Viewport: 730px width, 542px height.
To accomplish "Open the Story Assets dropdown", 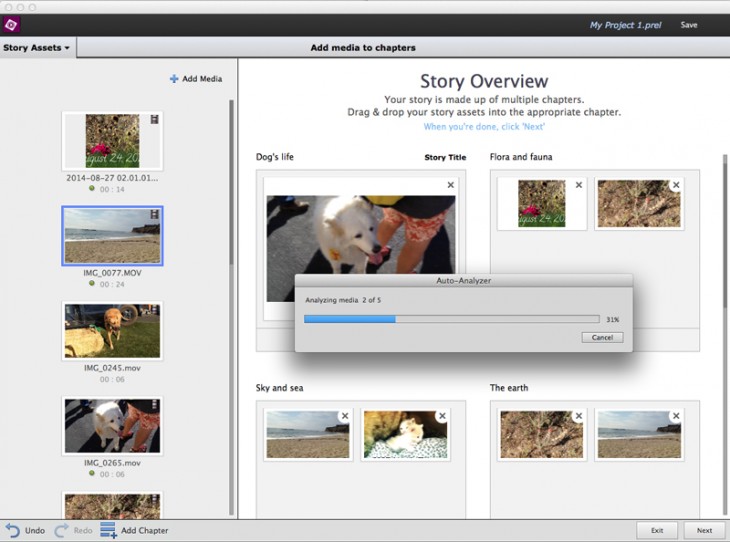I will coord(37,48).
